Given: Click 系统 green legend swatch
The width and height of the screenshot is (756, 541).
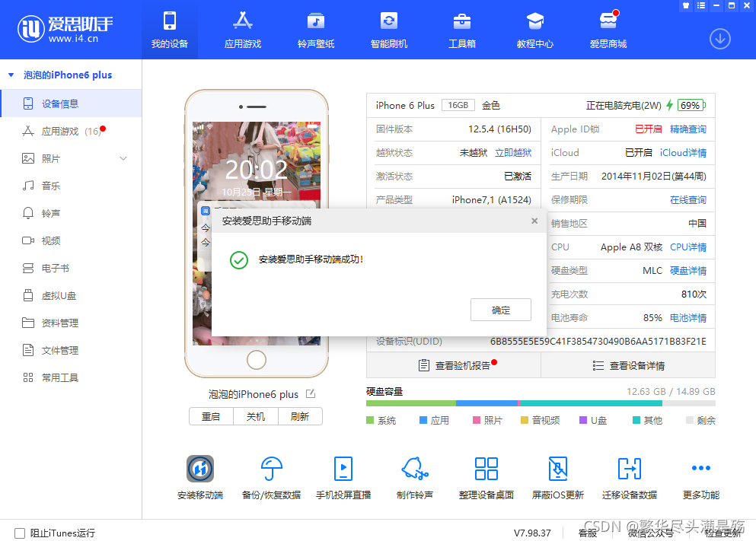Looking at the screenshot, I should [x=370, y=420].
